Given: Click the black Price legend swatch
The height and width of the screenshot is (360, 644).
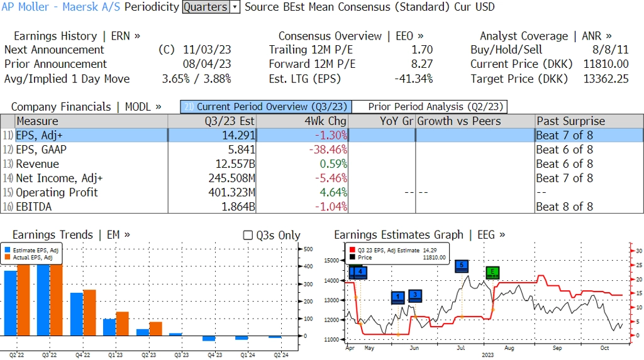Looking at the screenshot, I should click(352, 258).
